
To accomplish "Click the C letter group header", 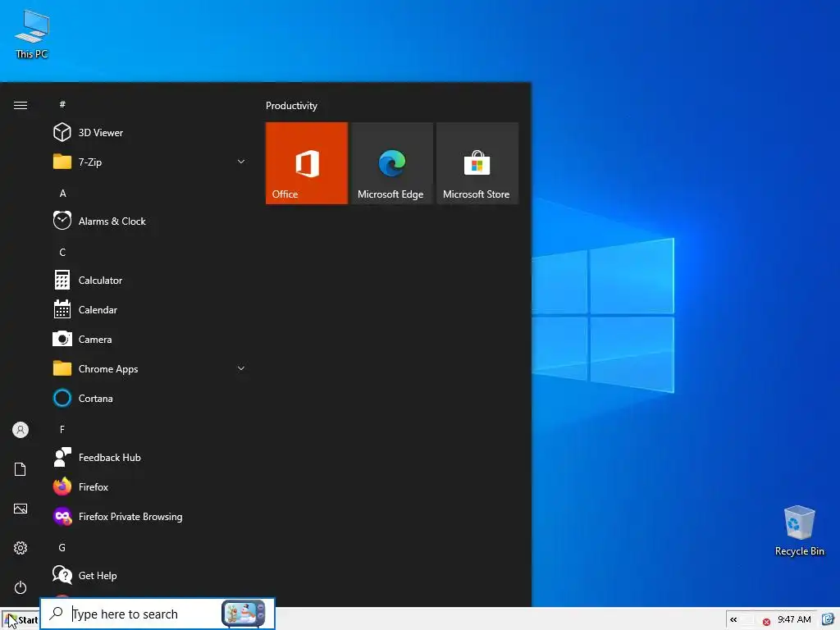I will click(62, 253).
